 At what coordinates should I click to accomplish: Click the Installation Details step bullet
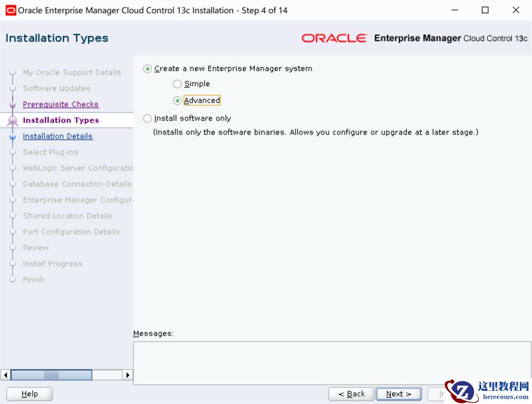[13, 137]
